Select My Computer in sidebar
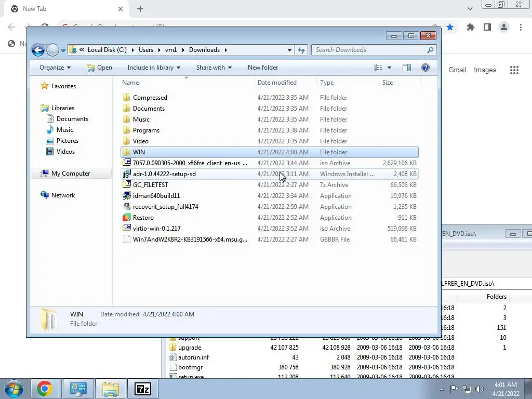 [70, 174]
